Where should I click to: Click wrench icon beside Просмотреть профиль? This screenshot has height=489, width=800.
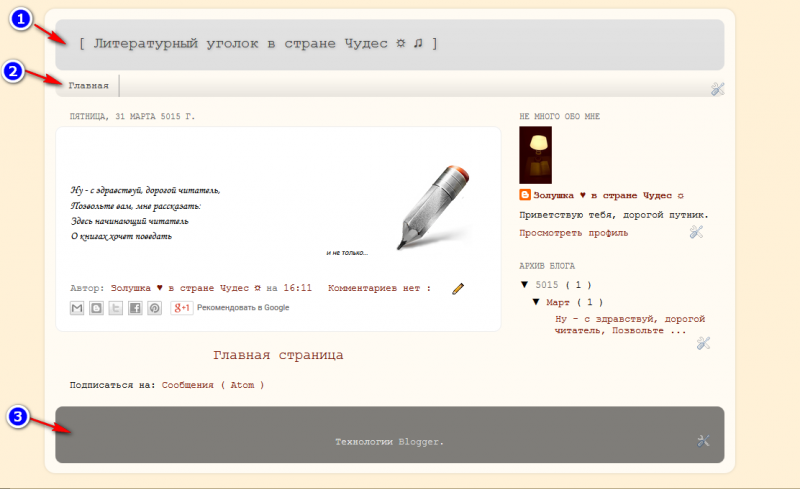(697, 232)
